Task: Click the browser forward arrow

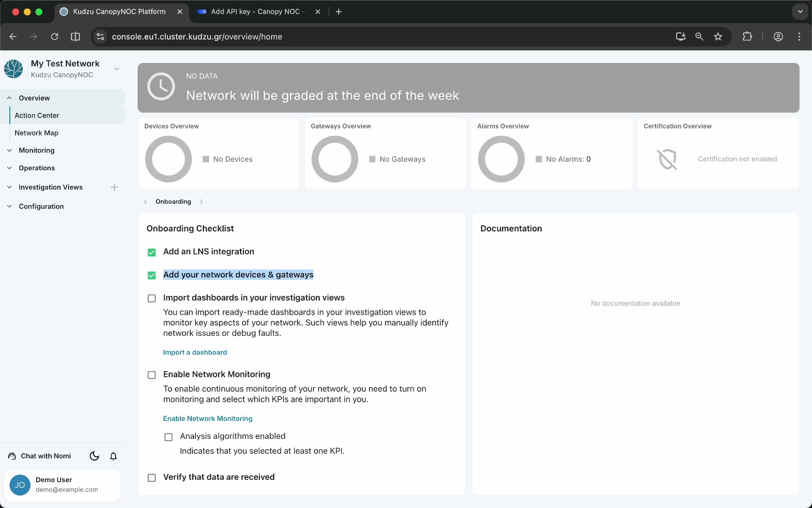Action: [x=33, y=37]
